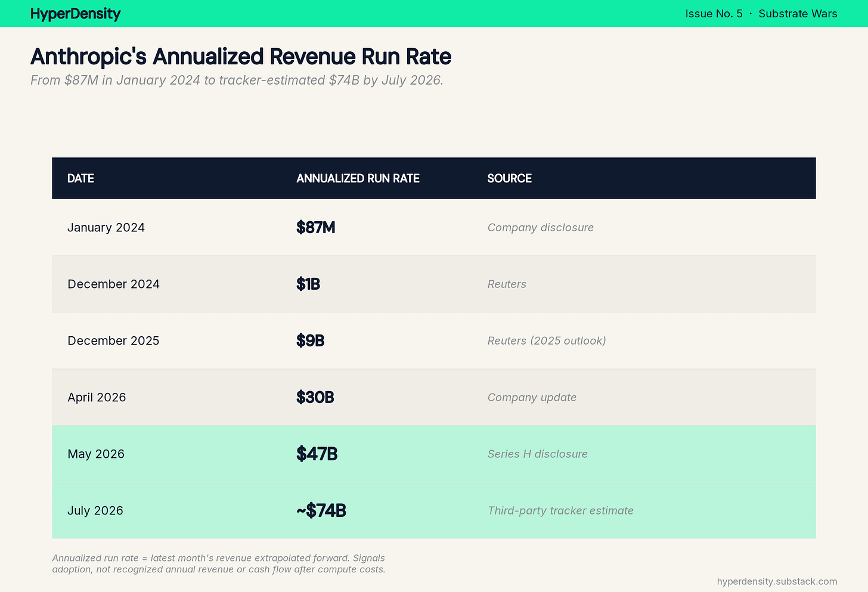Select the 'Issue No. 5 · Substrate Wars' label
Image resolution: width=868 pixels, height=592 pixels.
[x=761, y=14]
